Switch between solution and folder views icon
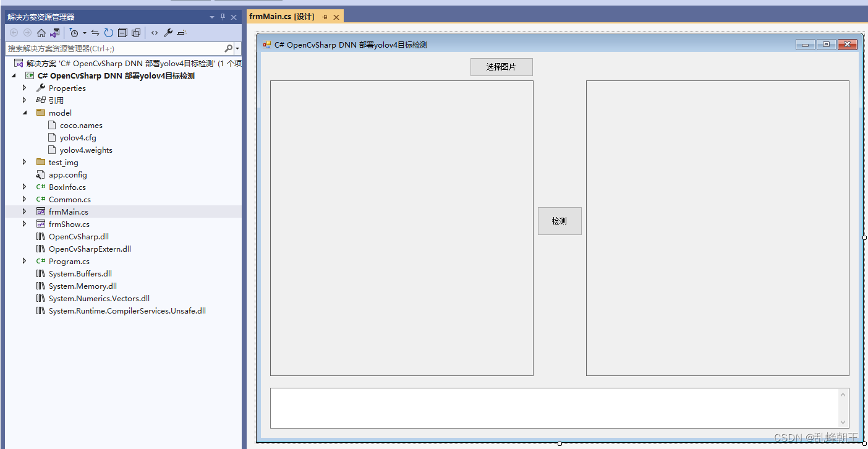The width and height of the screenshot is (868, 449). [x=55, y=33]
